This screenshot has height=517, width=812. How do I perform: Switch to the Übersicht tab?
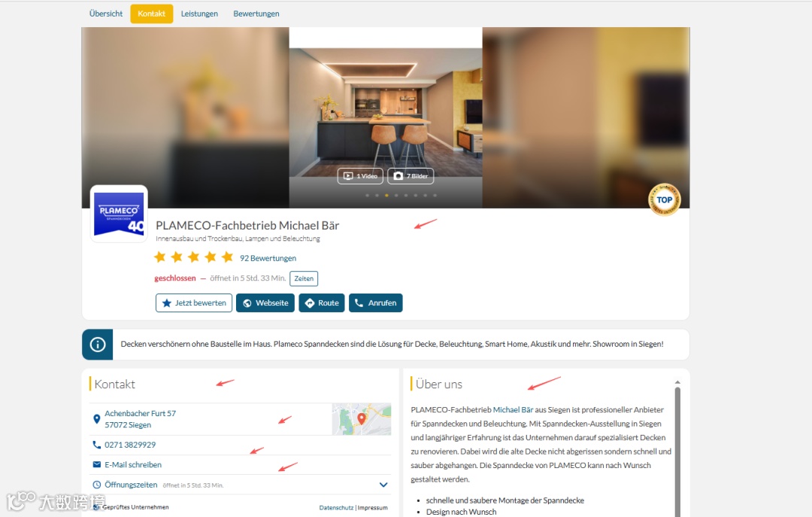click(x=106, y=14)
